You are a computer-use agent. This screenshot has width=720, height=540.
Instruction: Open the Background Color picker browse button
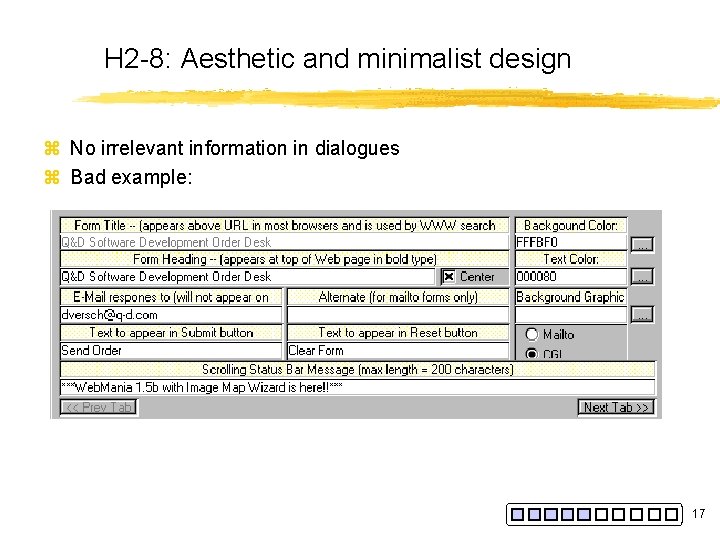(x=642, y=244)
